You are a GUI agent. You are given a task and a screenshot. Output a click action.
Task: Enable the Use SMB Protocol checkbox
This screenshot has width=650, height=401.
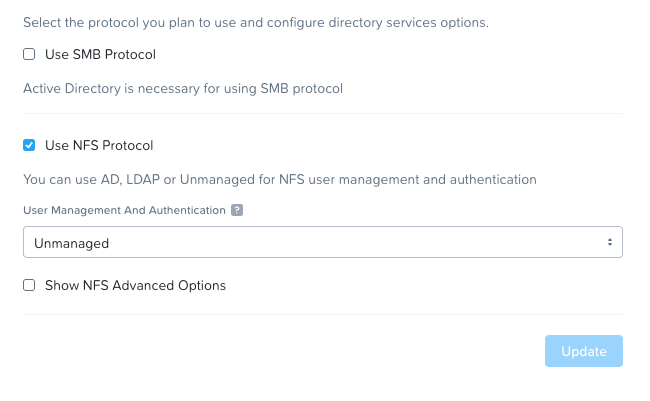(29, 54)
